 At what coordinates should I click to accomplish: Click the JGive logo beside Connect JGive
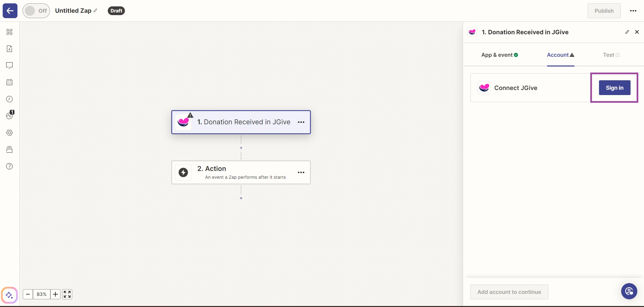(x=484, y=88)
